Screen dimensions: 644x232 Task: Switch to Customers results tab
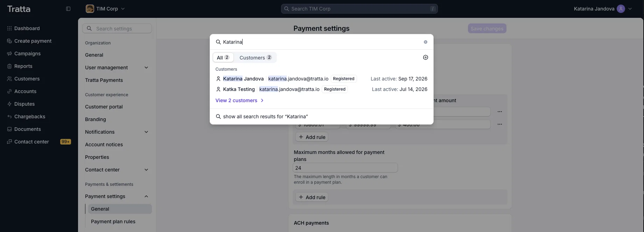point(255,58)
